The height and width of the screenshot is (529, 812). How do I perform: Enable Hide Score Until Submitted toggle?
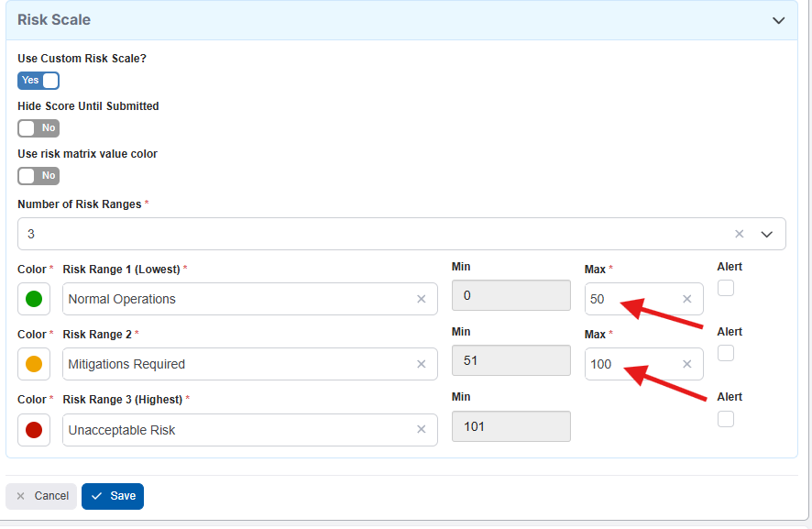click(x=38, y=128)
